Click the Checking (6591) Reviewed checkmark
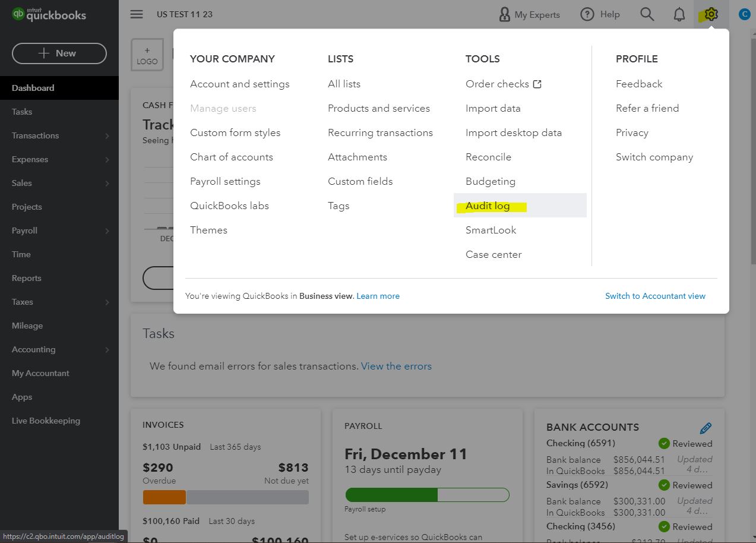 click(664, 443)
